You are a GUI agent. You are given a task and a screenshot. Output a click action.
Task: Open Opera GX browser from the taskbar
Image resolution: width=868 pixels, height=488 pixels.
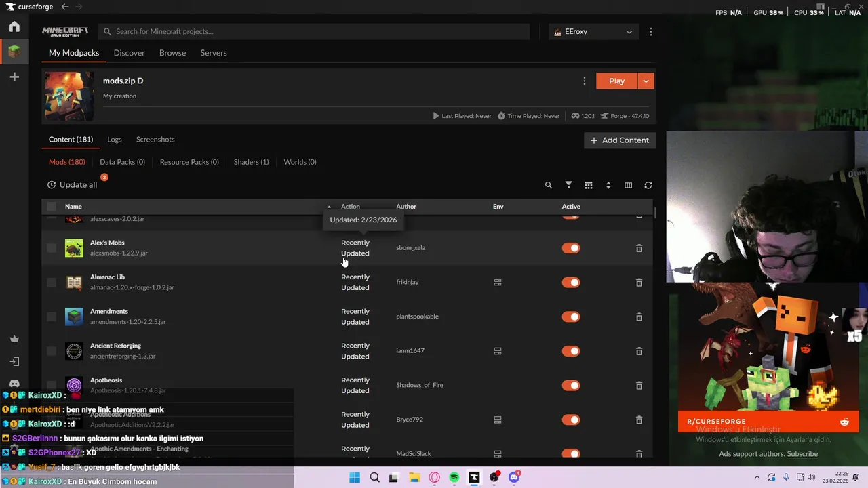[435, 477]
